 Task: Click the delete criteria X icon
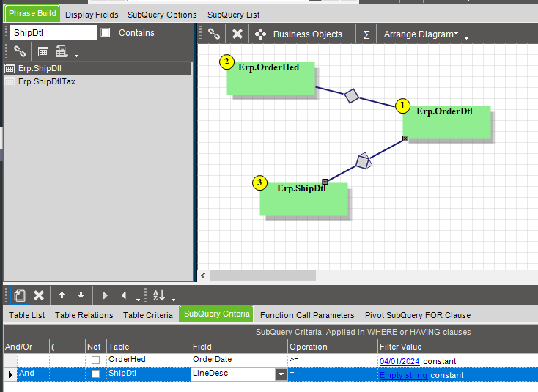(39, 295)
